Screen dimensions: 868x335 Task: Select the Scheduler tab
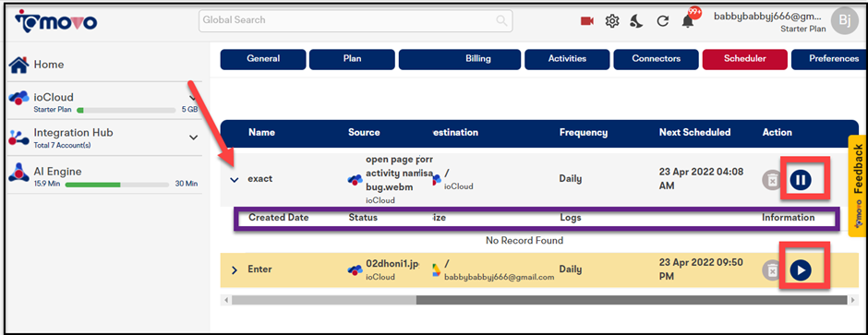(744, 59)
